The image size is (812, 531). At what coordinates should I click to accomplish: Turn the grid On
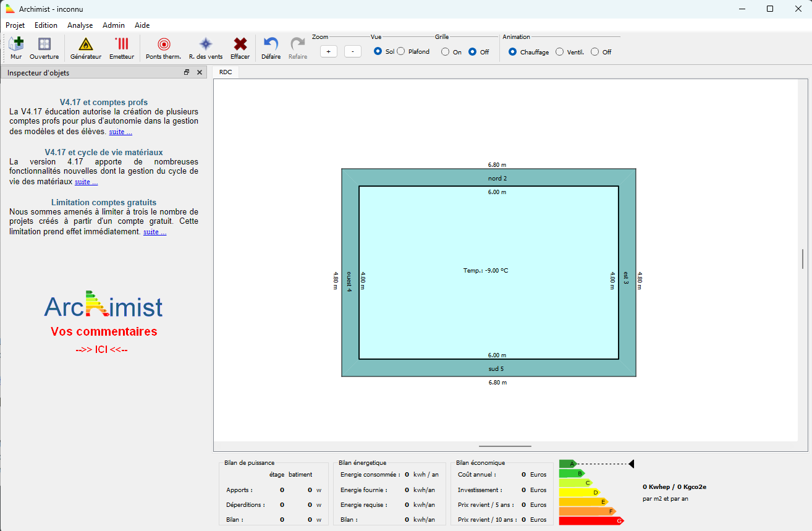(x=445, y=52)
